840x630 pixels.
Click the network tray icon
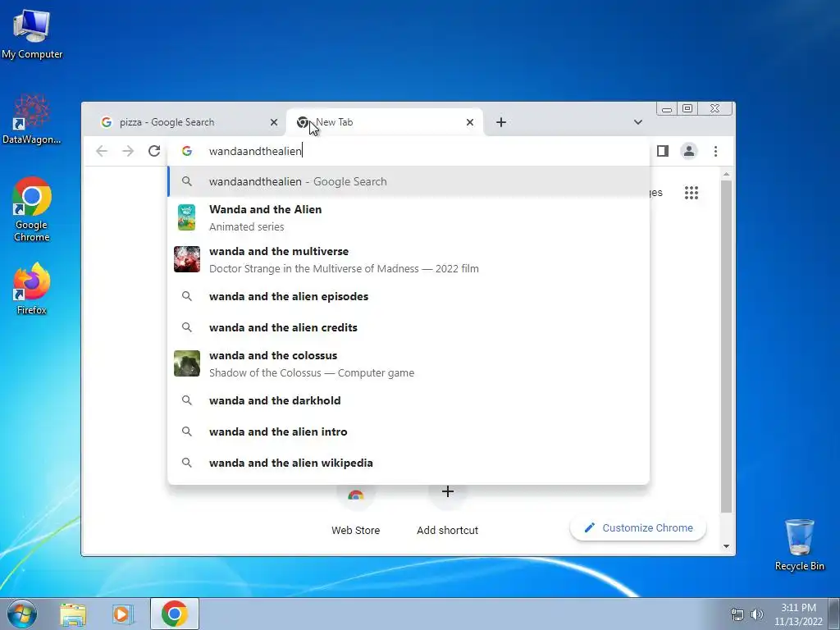coord(737,614)
